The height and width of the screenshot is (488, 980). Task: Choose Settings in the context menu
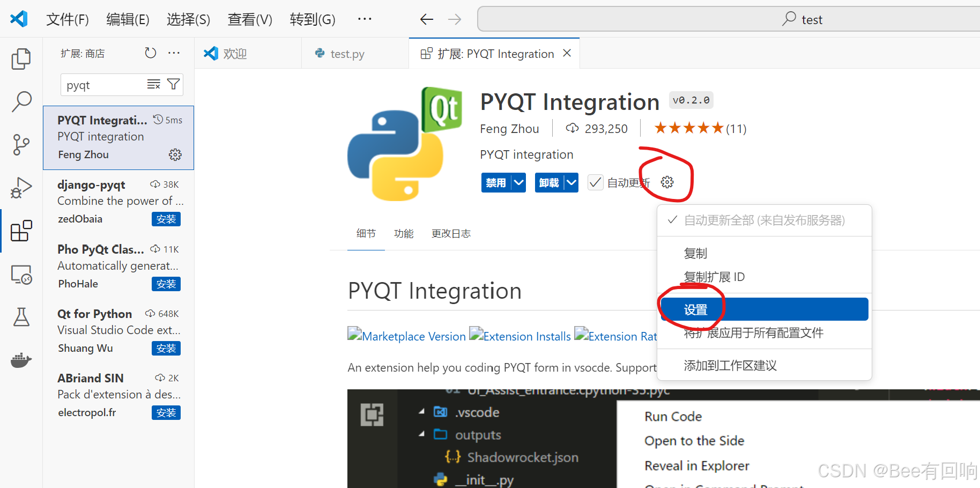(764, 309)
